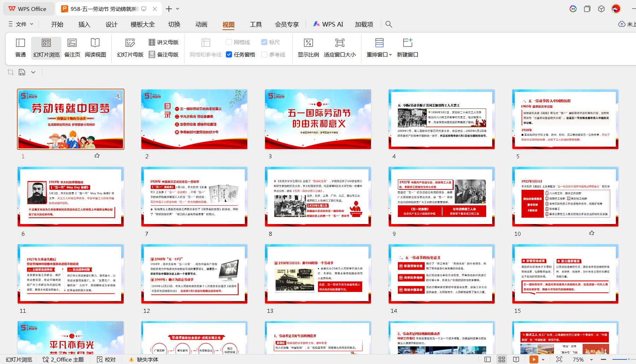Select slide 13 thumbnail 1950年5月1日
The height and width of the screenshot is (364, 636).
(x=318, y=274)
